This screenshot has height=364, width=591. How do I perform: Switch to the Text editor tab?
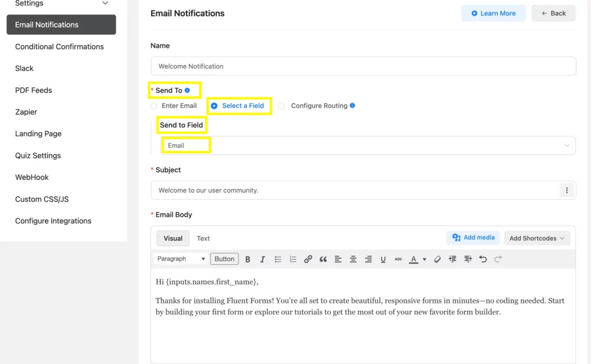pos(203,238)
